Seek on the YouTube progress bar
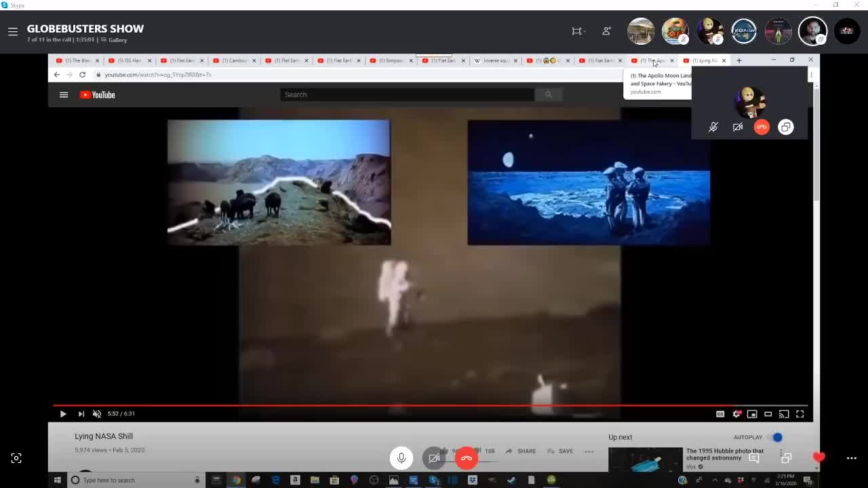Screen dimensions: 868x488 tap(431, 405)
